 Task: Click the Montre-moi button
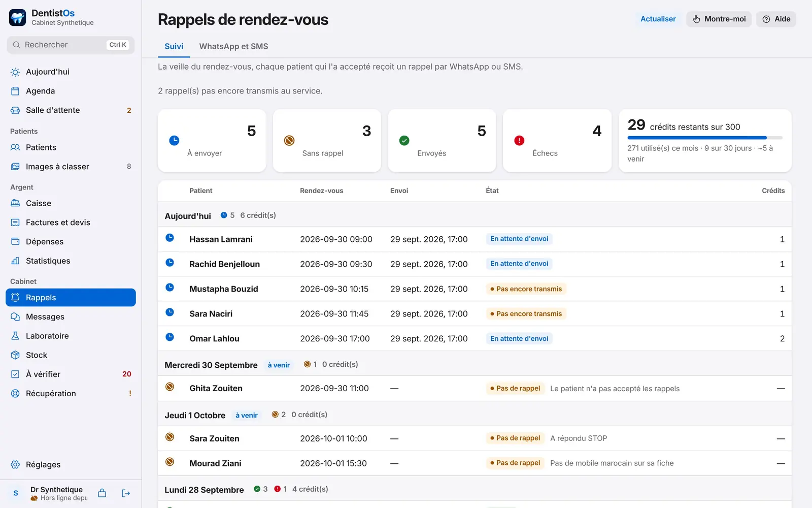point(719,19)
